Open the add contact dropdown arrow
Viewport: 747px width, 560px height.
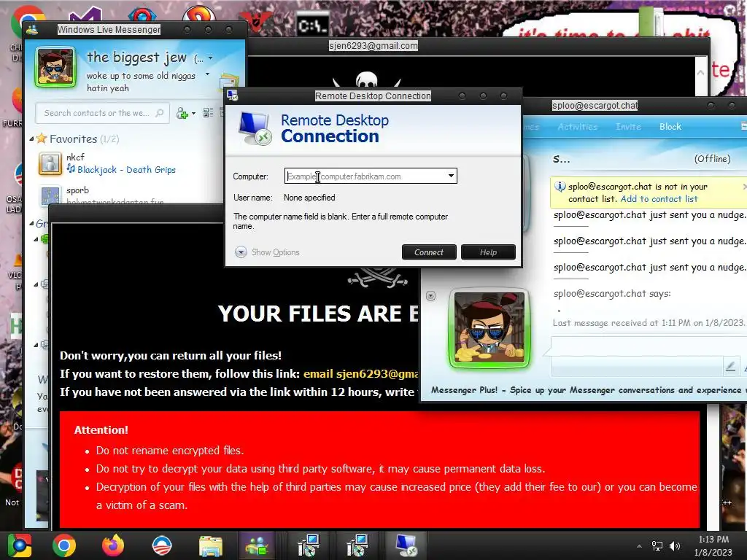pyautogui.click(x=193, y=113)
